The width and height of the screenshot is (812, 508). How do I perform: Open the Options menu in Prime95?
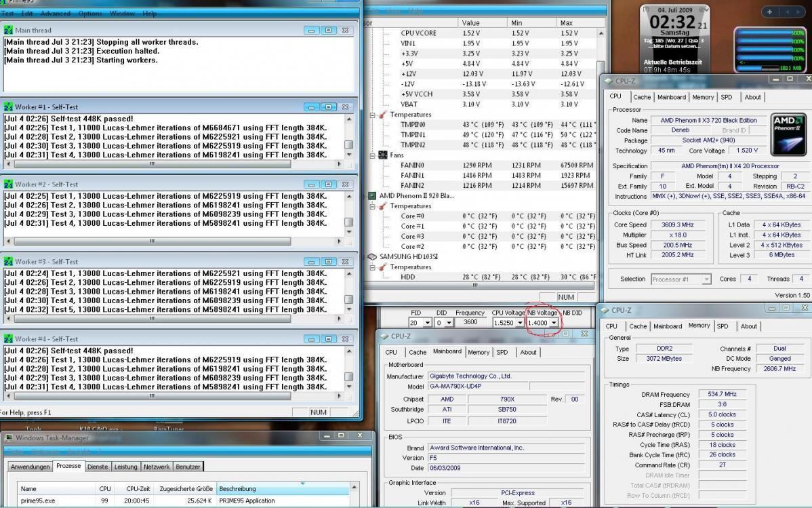pyautogui.click(x=90, y=14)
